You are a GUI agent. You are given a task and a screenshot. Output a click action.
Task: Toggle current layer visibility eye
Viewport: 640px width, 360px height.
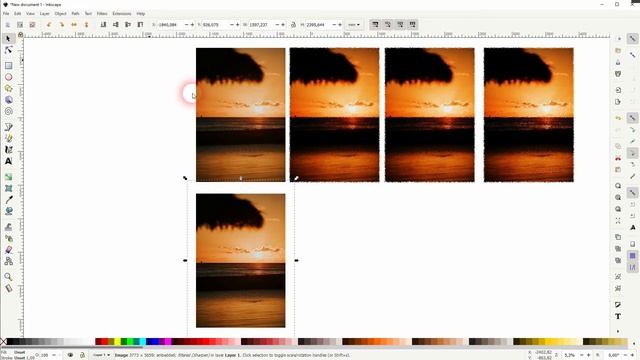70,355
